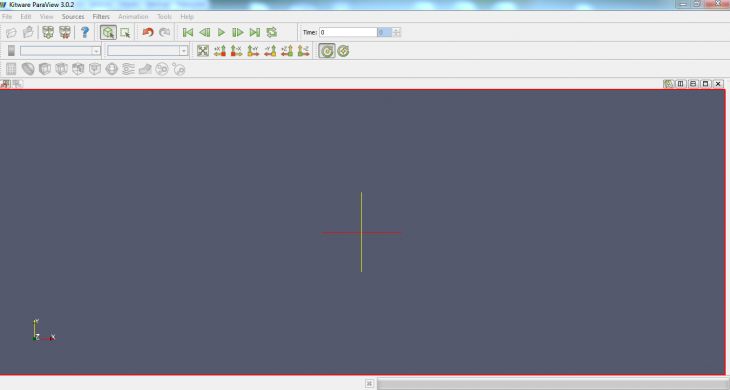Toggle Show Center of Rotation button
The image size is (730, 390).
point(327,51)
